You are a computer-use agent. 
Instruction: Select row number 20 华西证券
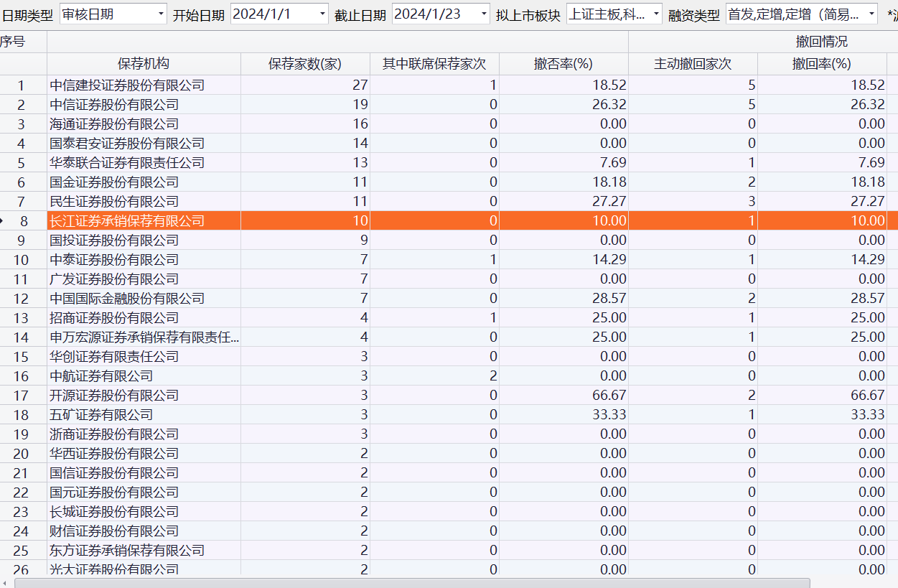click(x=114, y=454)
